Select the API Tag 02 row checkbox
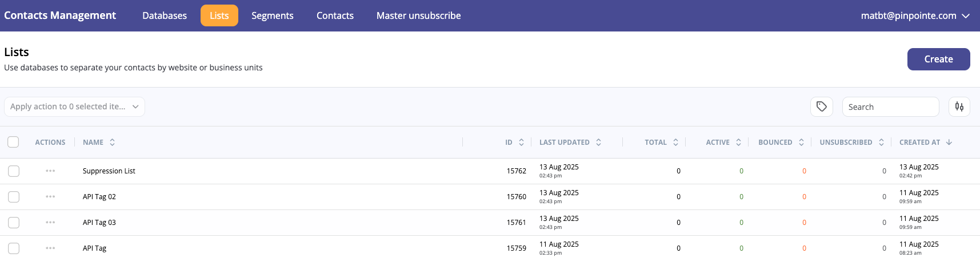 14,197
